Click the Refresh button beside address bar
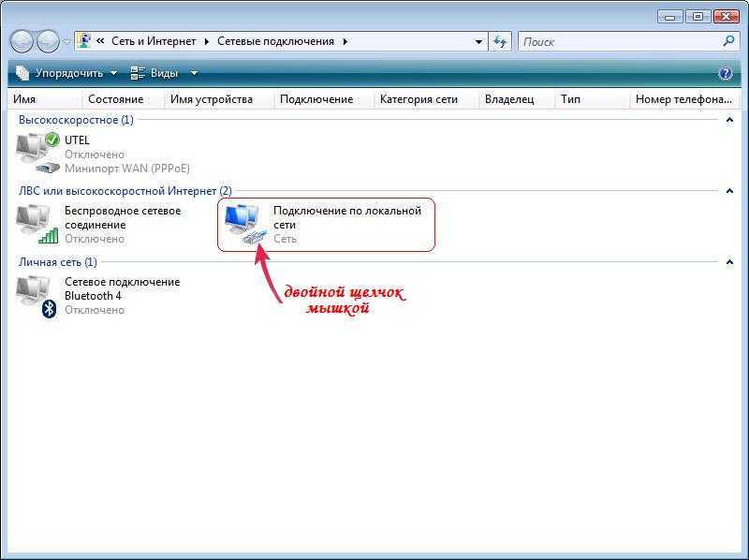Image resolution: width=749 pixels, height=560 pixels. 500,41
